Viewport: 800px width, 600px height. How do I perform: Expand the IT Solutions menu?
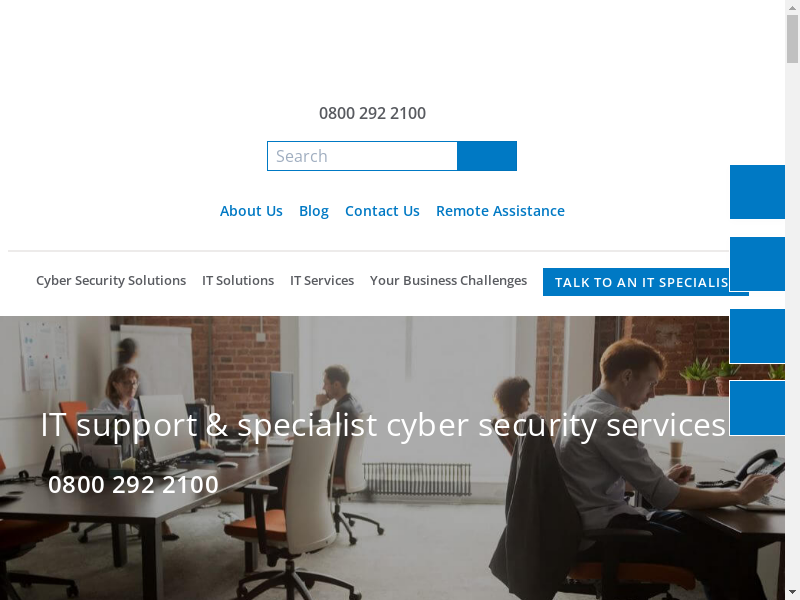pyautogui.click(x=238, y=281)
